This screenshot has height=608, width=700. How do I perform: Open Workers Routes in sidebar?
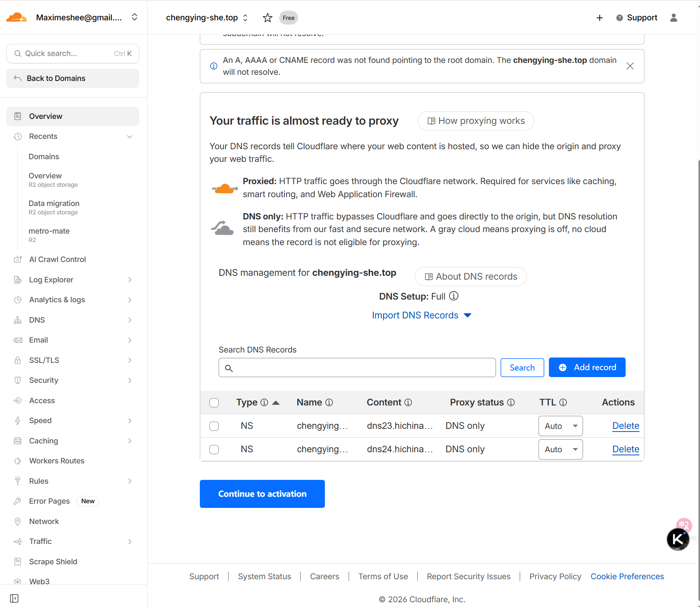tap(57, 461)
